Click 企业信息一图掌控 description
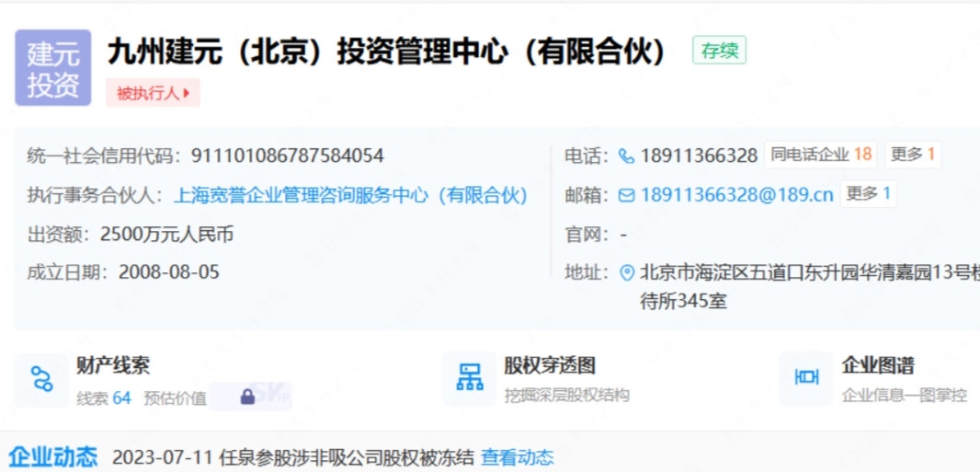The height and width of the screenshot is (472, 980). pos(905,396)
